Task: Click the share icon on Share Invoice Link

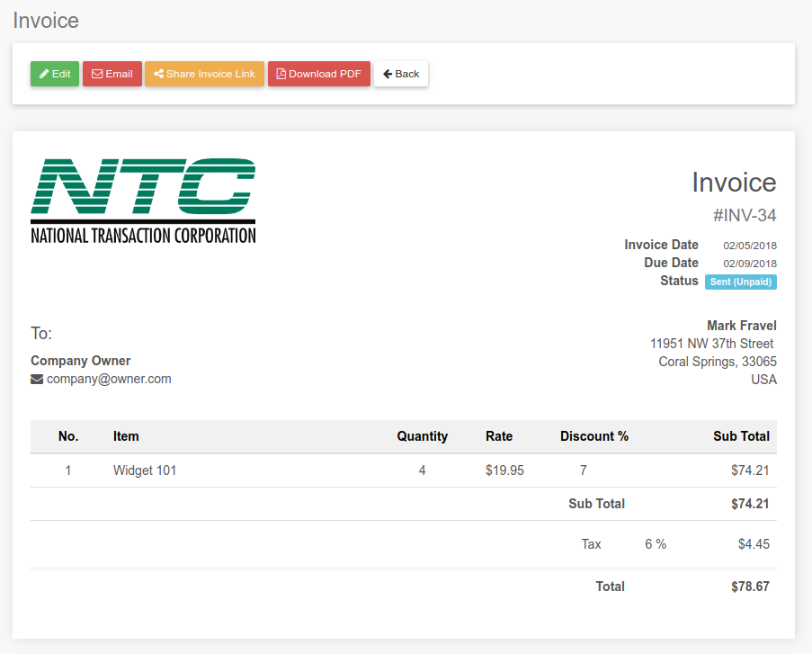Action: (x=158, y=74)
